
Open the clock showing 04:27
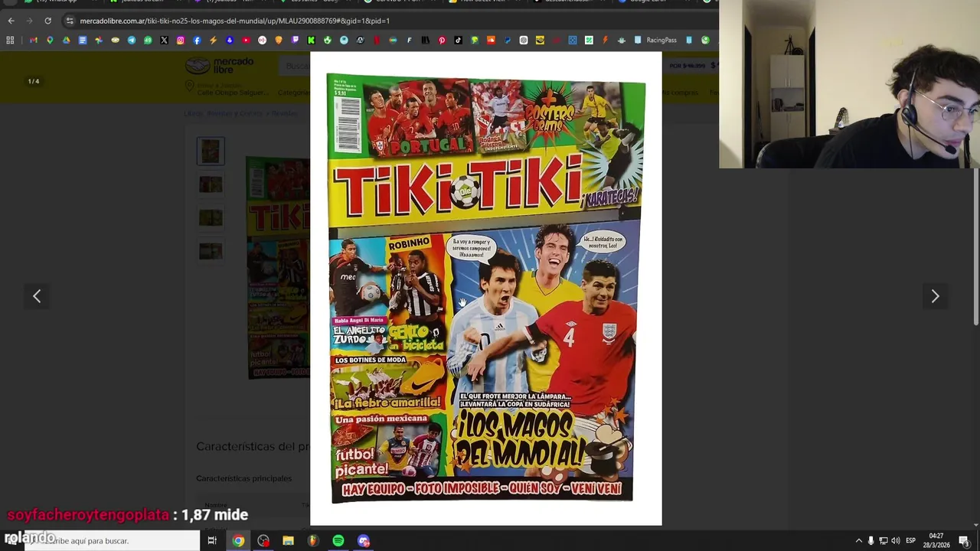tap(937, 540)
